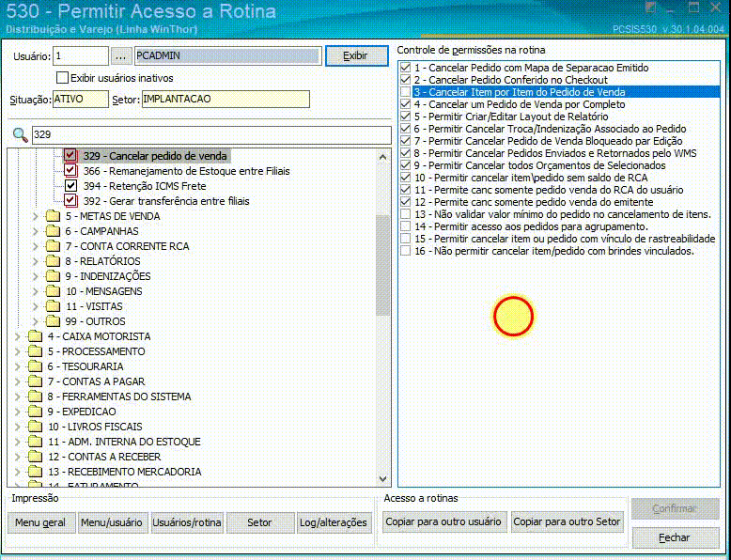Open user lookup with the '...' button
The height and width of the screenshot is (560, 731).
click(x=121, y=56)
